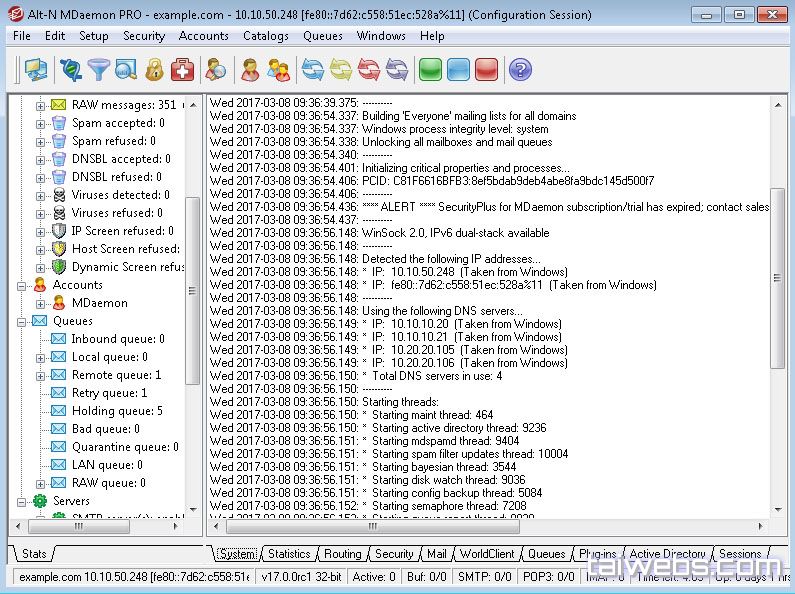
Task: Click the green square toolbar button
Action: click(x=430, y=69)
